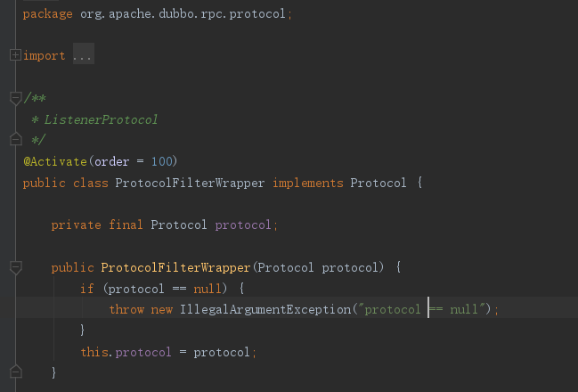Click the Protocol interface after implements

(379, 183)
